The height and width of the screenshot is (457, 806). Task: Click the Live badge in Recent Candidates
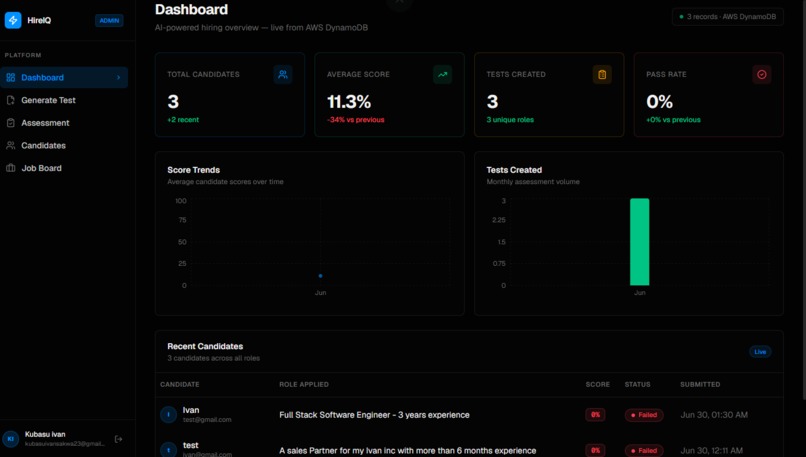[x=760, y=352]
